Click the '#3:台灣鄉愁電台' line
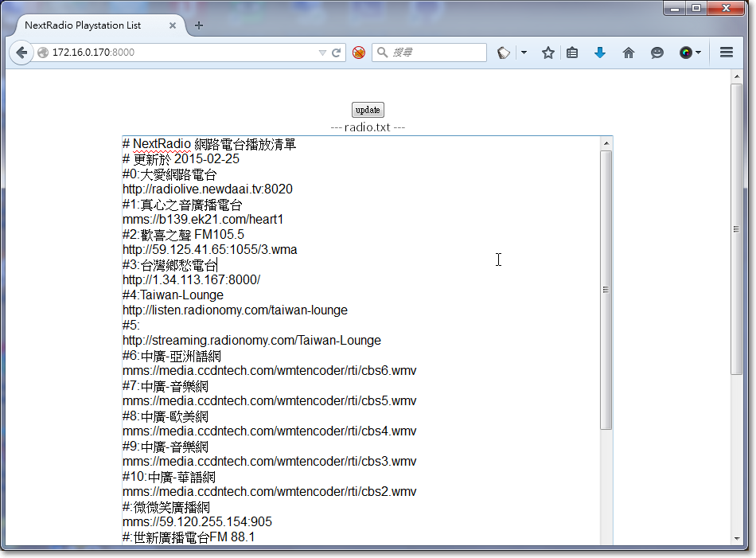Image resolution: width=756 pixels, height=558 pixels. [x=170, y=265]
